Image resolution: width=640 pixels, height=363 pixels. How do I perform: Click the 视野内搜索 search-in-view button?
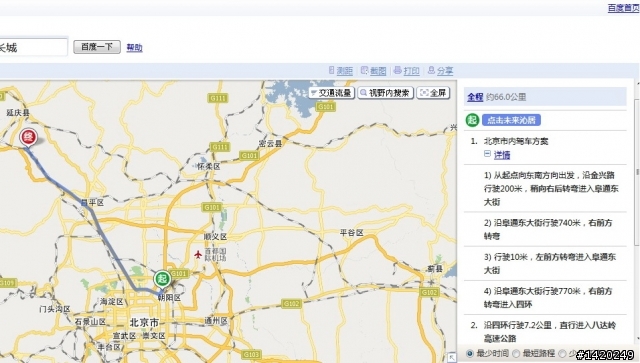[386, 93]
